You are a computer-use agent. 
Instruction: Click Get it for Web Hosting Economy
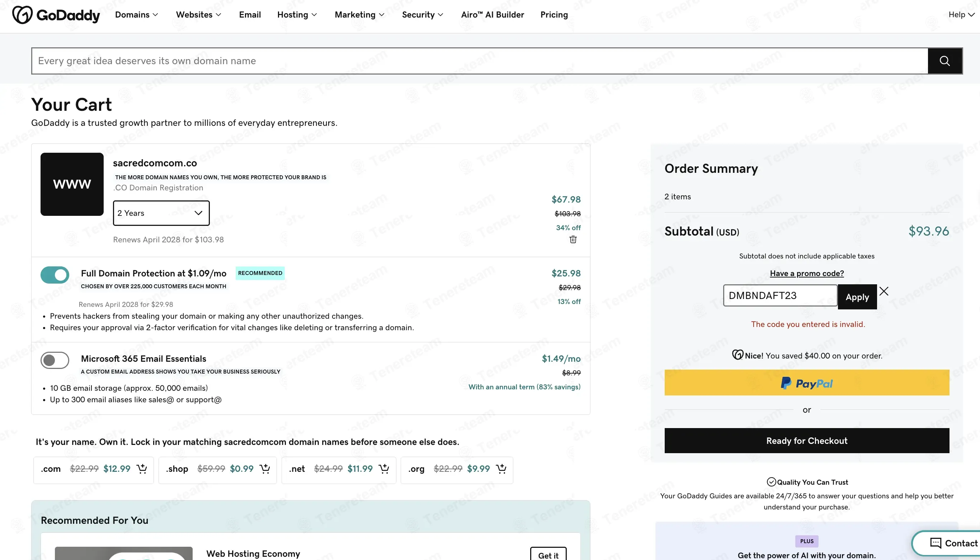coord(548,555)
